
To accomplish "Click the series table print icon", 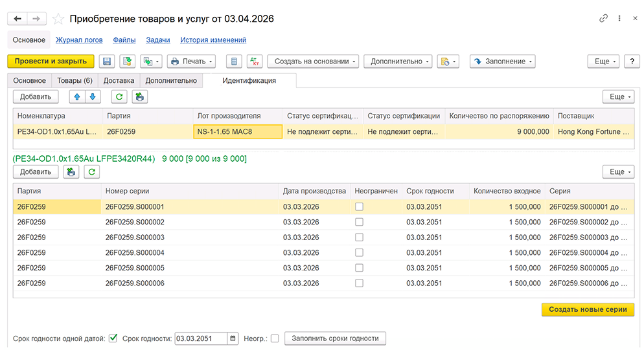I will point(71,172).
